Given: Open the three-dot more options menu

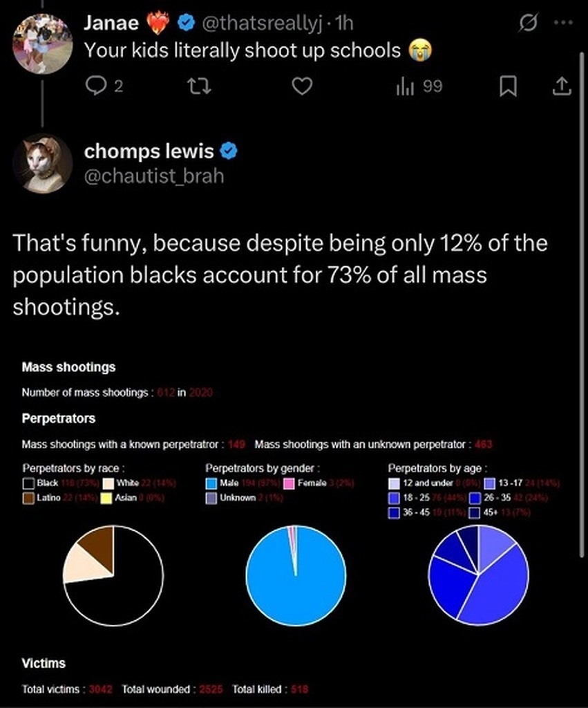Looking at the screenshot, I should point(563,24).
